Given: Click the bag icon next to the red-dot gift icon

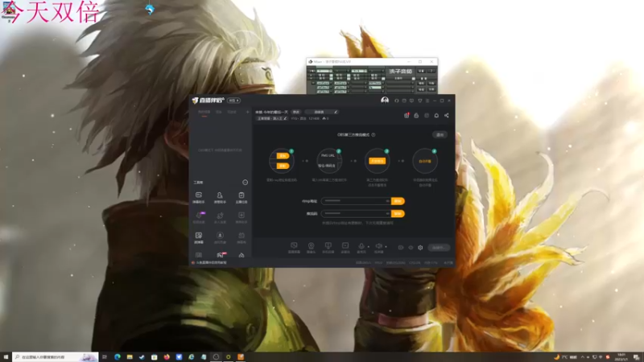Looking at the screenshot, I should pyautogui.click(x=416, y=115).
